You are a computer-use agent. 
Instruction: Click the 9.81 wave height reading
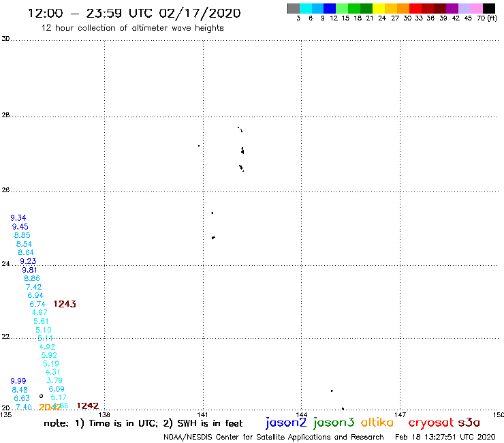click(x=29, y=270)
